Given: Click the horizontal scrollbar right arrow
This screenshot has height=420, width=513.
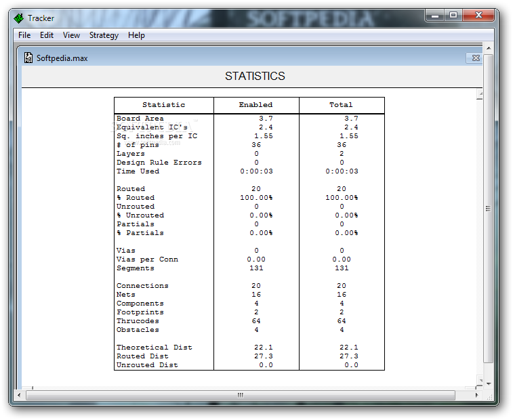Looking at the screenshot, I should point(476,395).
